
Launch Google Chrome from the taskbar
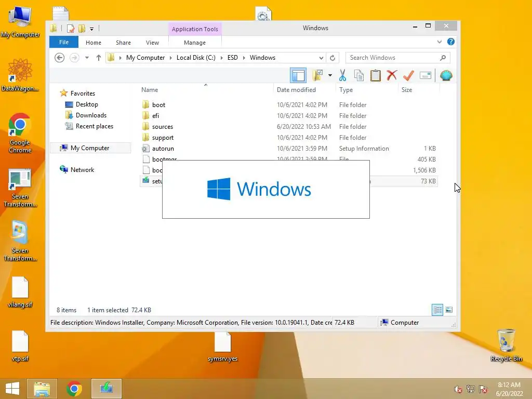tap(74, 389)
